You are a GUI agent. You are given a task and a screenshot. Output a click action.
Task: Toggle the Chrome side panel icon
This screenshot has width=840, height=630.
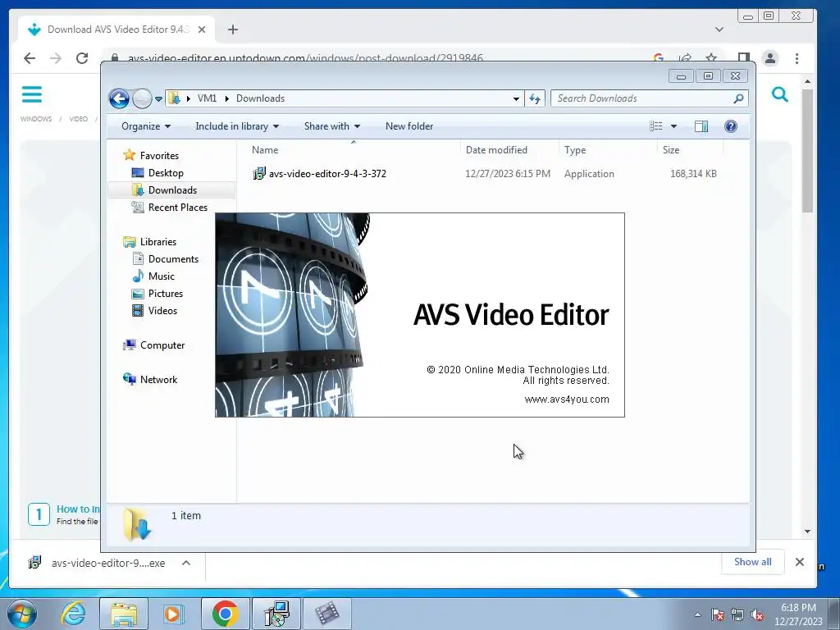pos(743,58)
